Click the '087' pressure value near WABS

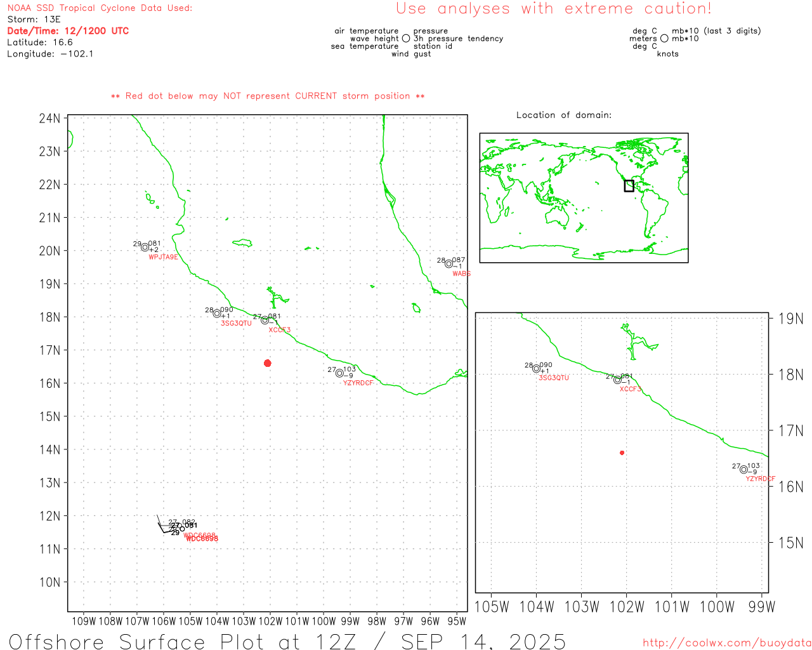click(459, 260)
